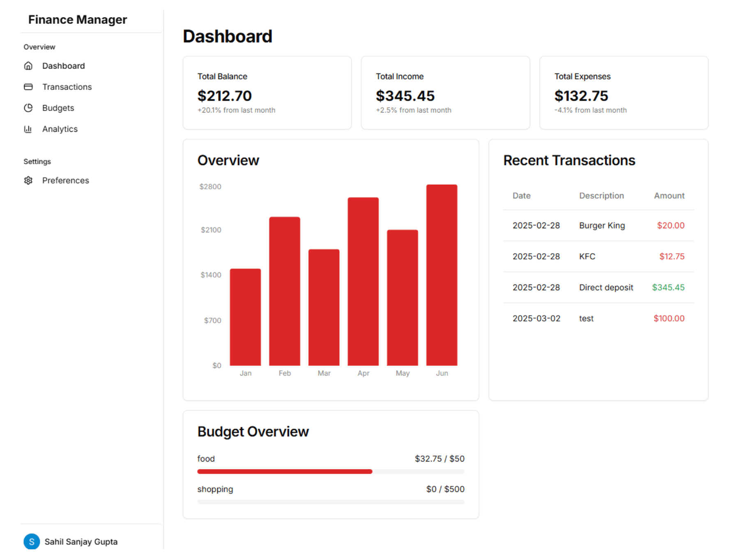This screenshot has width=755, height=560.
Task: Click the $20.00 amount for Burger King
Action: pyautogui.click(x=671, y=225)
